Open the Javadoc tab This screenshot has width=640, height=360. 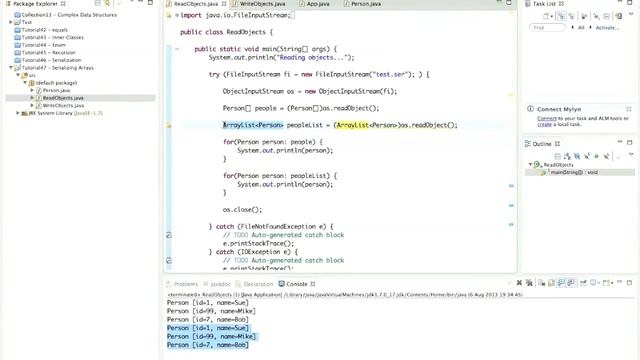[217, 284]
